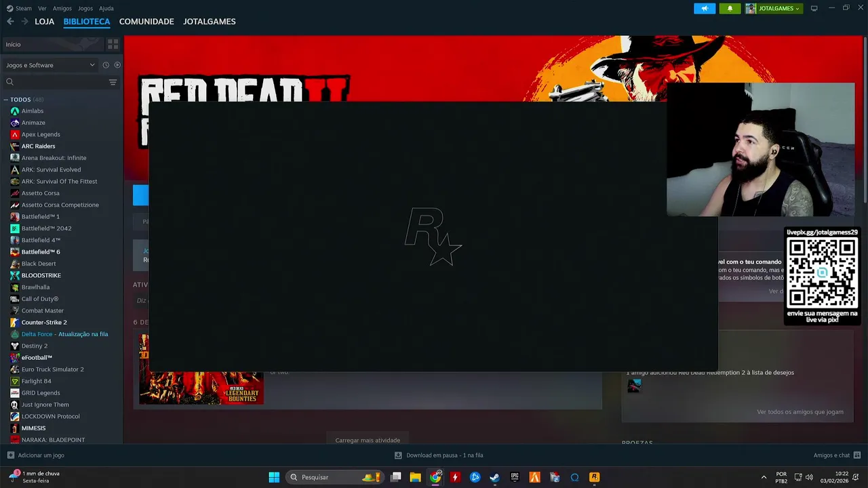
Task: Open the advanced filter options icon
Action: coord(113,82)
